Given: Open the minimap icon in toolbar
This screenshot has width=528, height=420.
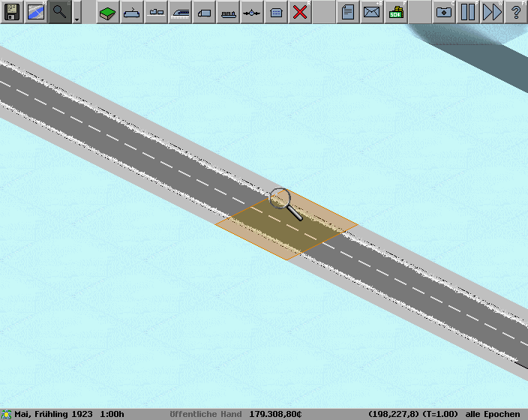Looking at the screenshot, I should tap(36, 12).
